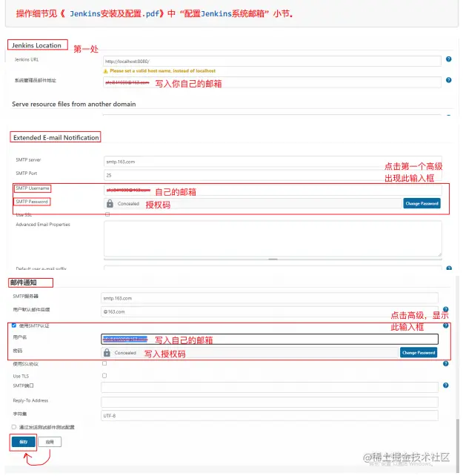Focus the Jenkins URL input field
This screenshot has height=476, width=463.
click(x=272, y=61)
